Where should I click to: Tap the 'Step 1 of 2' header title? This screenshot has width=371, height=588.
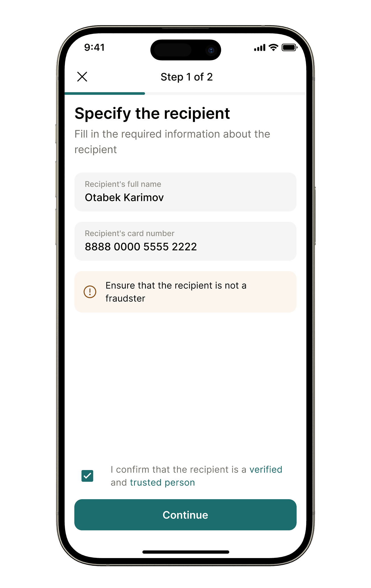(186, 77)
